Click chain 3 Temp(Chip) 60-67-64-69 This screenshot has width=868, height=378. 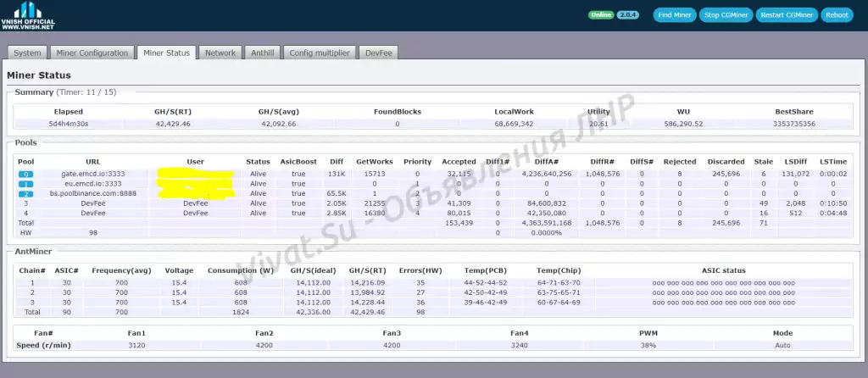559,303
